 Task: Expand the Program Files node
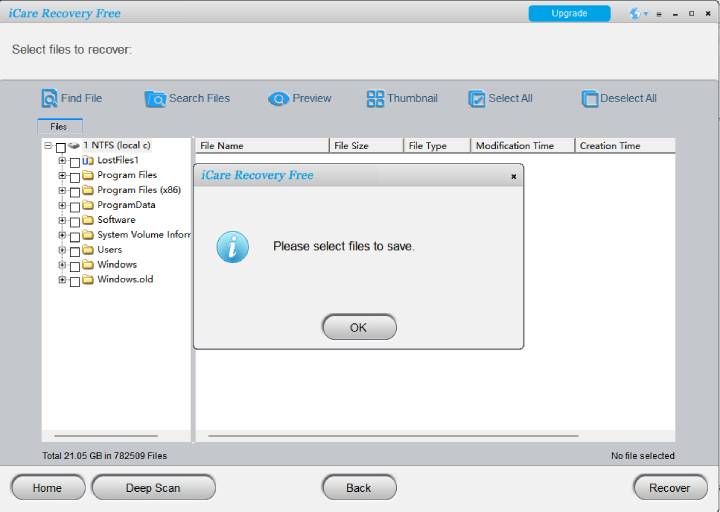pos(62,175)
